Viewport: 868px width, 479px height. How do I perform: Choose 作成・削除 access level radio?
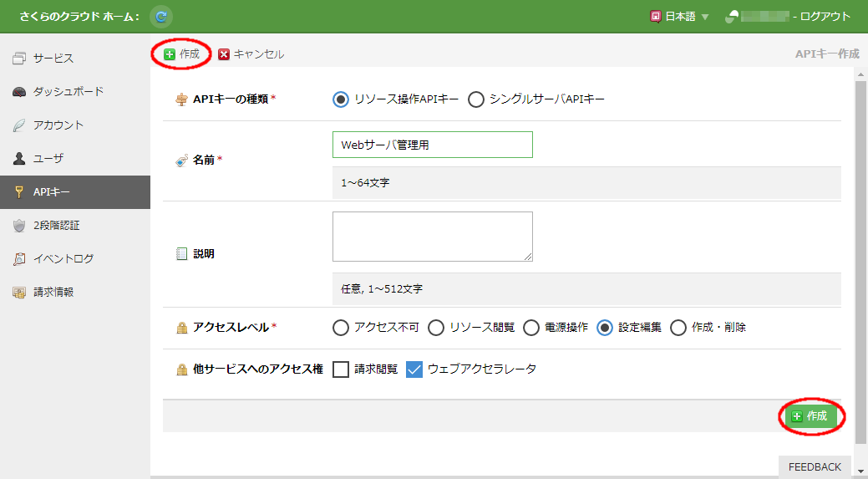click(x=678, y=328)
